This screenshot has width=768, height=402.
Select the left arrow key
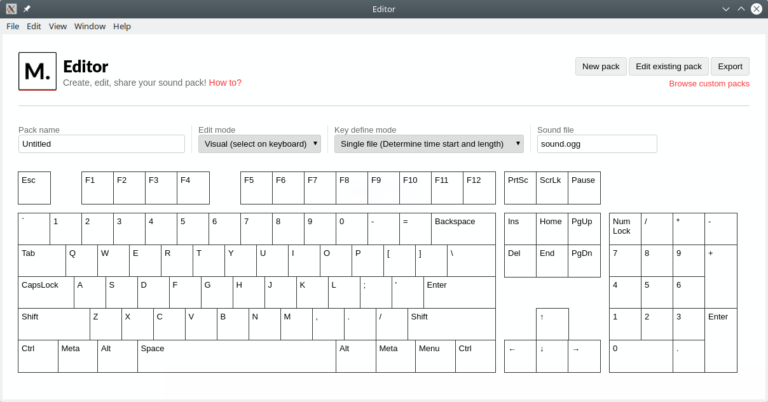tap(520, 356)
